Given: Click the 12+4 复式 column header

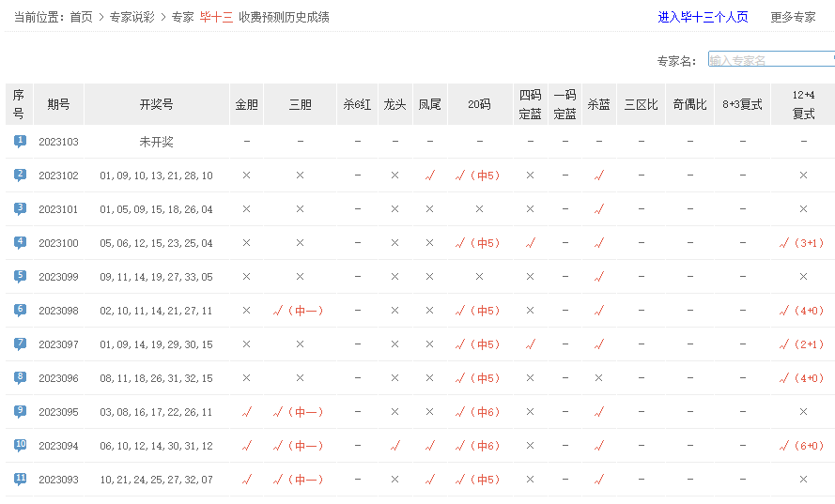Looking at the screenshot, I should tap(803, 104).
